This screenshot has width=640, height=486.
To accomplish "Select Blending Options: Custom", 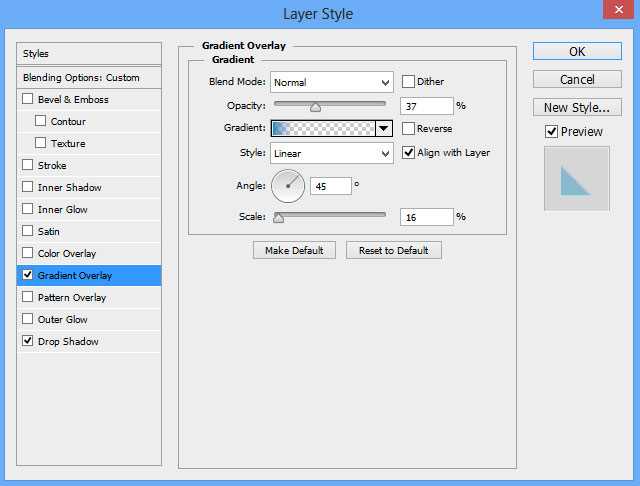I will coord(89,78).
